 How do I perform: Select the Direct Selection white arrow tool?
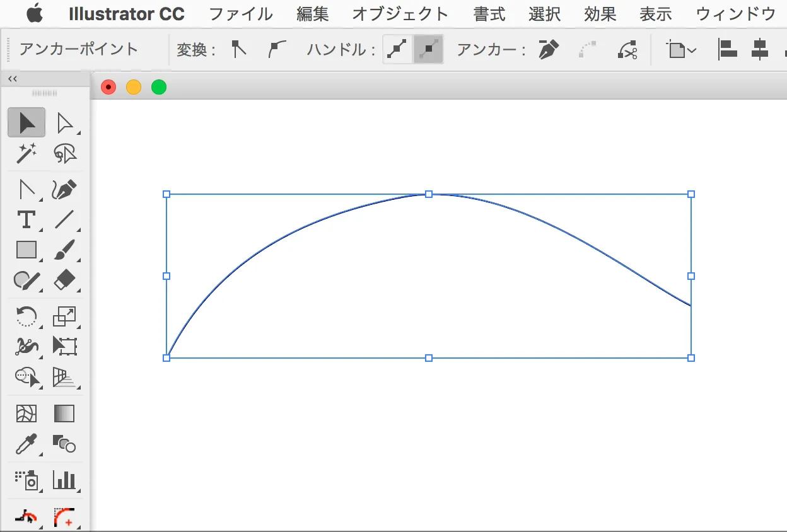coord(65,123)
